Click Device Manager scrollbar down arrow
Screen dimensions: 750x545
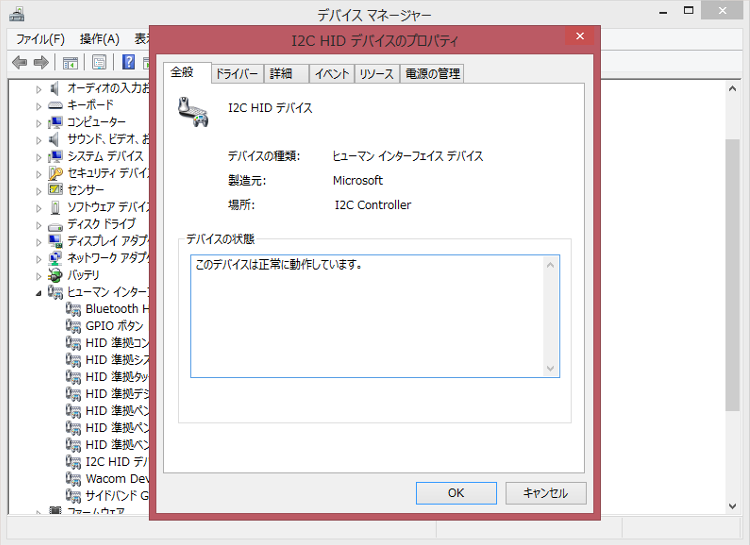(x=732, y=506)
